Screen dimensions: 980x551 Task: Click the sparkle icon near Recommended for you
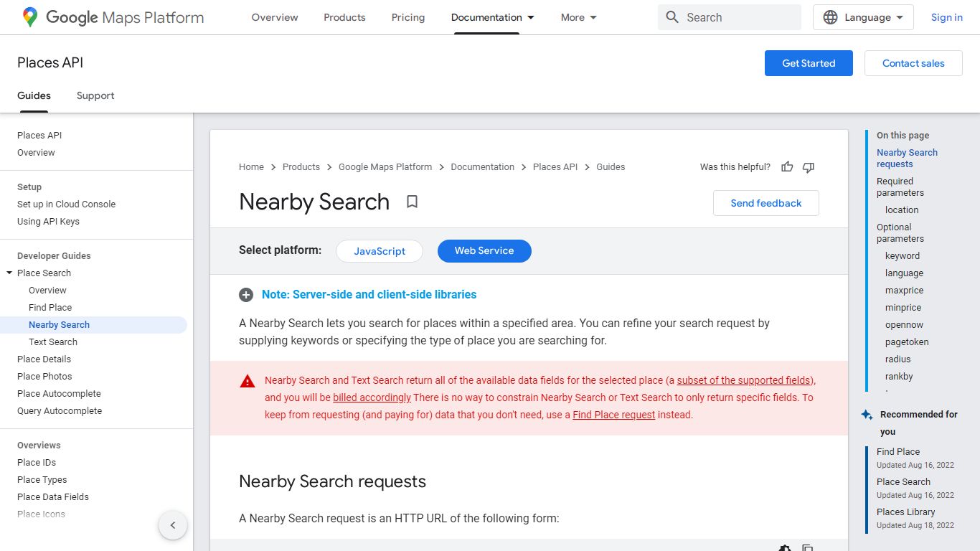tap(867, 415)
